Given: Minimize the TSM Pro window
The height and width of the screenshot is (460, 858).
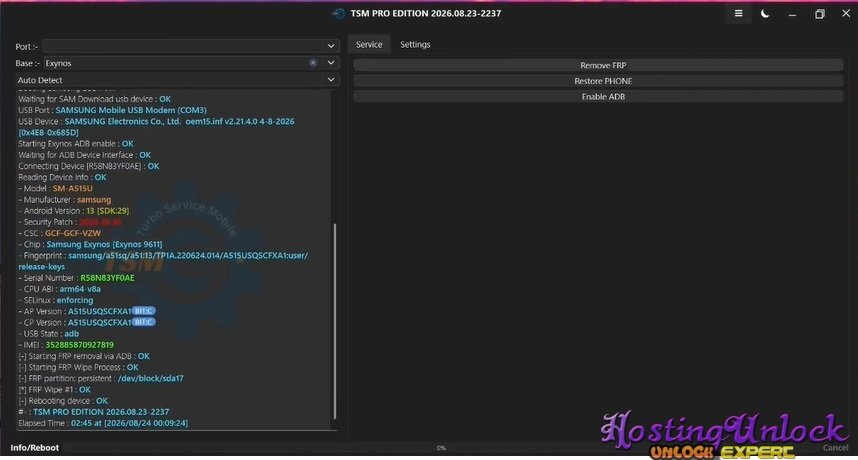Looking at the screenshot, I should click(x=792, y=14).
